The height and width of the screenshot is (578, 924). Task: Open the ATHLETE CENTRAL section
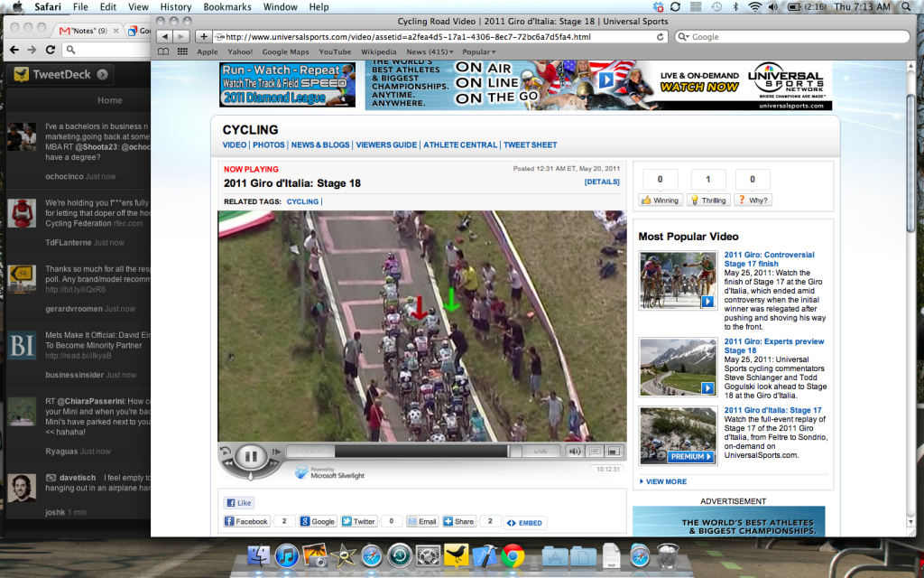click(x=460, y=145)
